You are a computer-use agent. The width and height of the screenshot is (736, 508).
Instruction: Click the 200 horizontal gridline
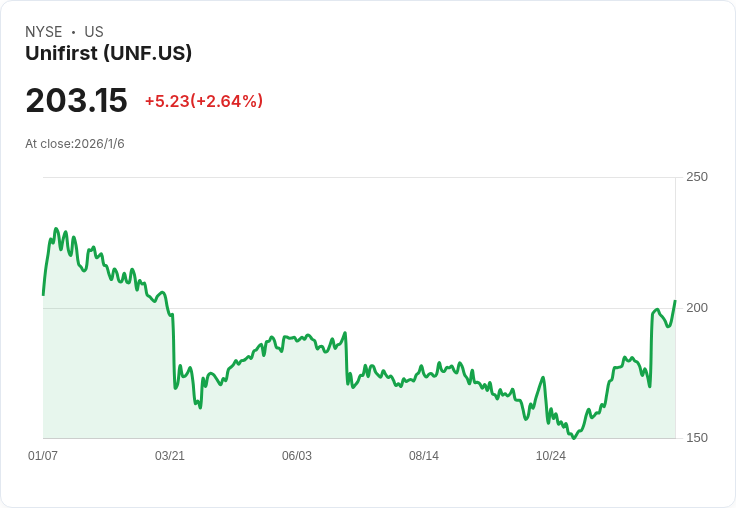coord(400,308)
